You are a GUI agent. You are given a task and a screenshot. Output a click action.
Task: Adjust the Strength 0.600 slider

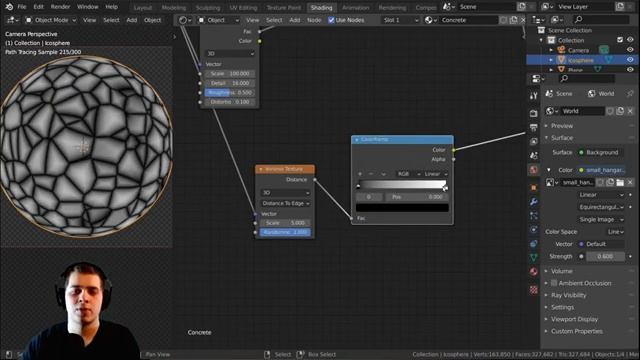coord(605,256)
